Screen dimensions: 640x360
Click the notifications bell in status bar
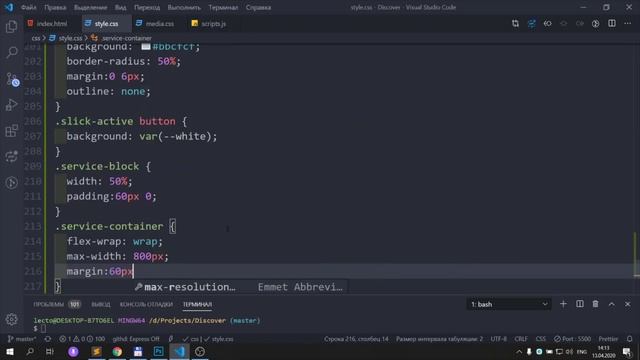coord(629,339)
